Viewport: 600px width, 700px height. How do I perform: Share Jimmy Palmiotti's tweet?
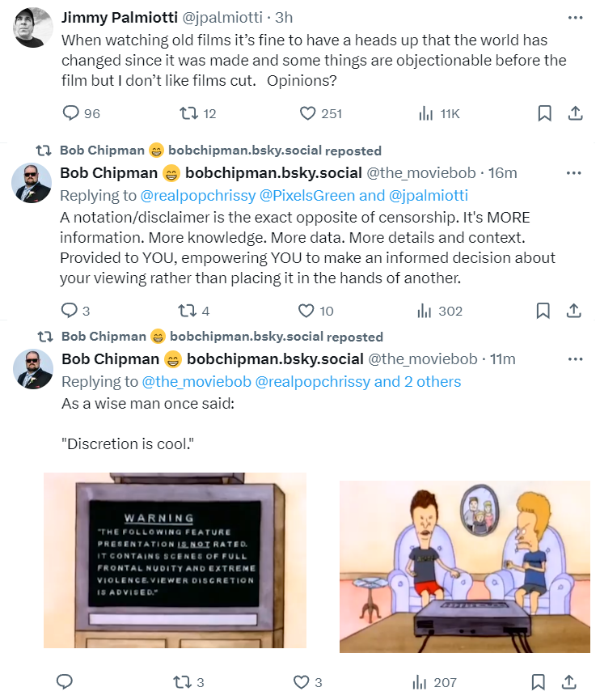(x=576, y=113)
